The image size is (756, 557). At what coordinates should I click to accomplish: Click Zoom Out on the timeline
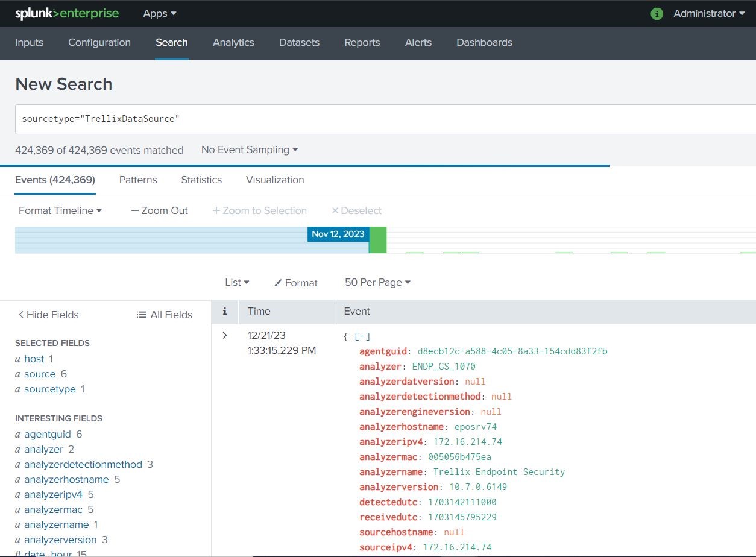[x=160, y=210]
